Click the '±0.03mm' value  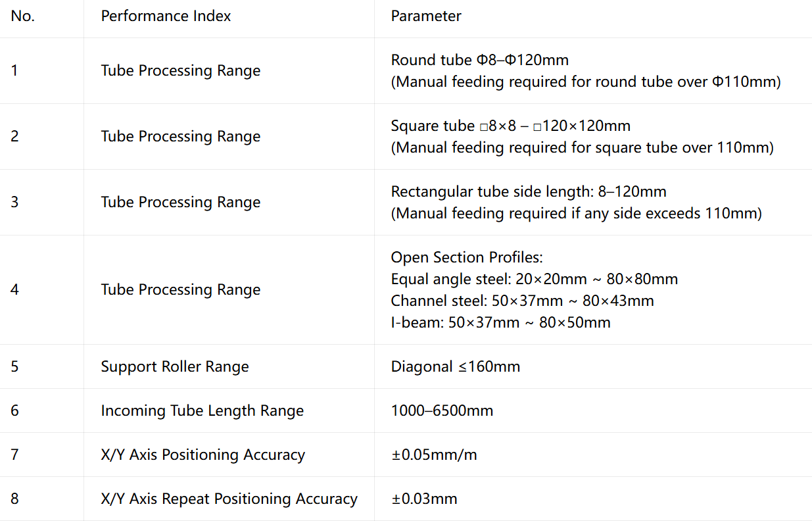pyautogui.click(x=424, y=499)
